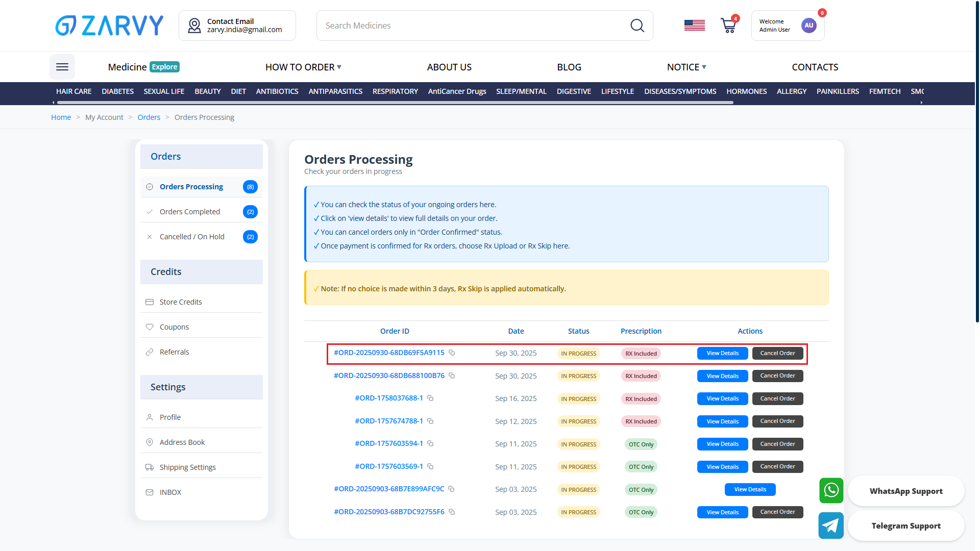Open the hamburger menu button
The width and height of the screenshot is (980, 551).
point(62,67)
